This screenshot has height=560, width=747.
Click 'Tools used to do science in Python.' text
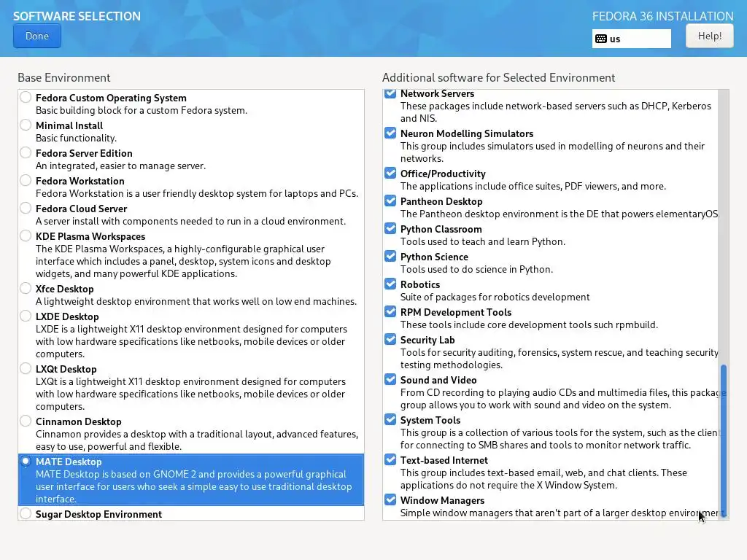(476, 269)
